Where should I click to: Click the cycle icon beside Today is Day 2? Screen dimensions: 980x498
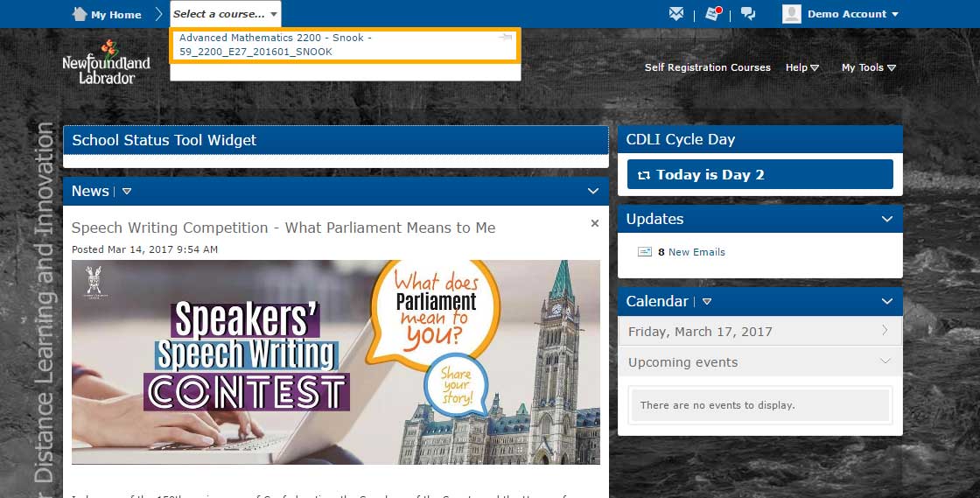click(x=644, y=176)
